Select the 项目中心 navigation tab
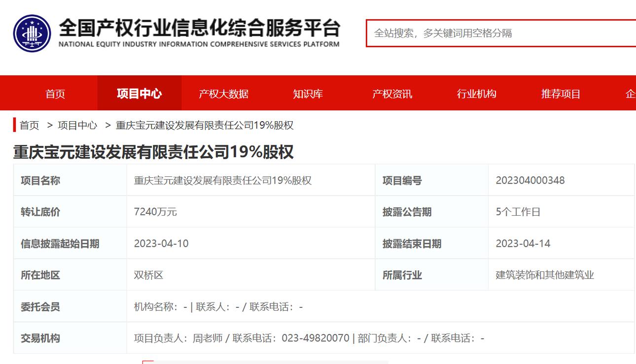The height and width of the screenshot is (364, 636). (x=140, y=94)
